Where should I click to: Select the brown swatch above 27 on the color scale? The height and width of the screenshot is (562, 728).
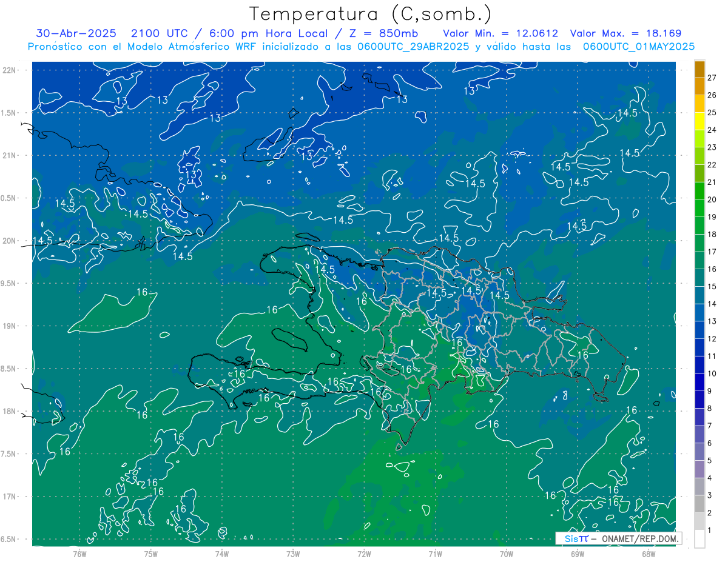coord(699,69)
